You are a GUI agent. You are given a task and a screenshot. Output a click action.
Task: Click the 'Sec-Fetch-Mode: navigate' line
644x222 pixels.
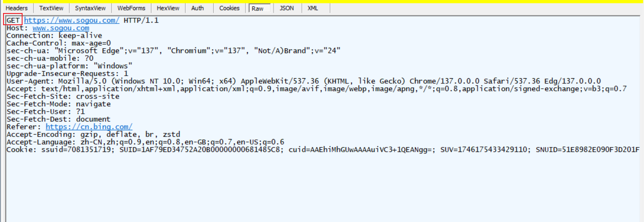pos(59,104)
